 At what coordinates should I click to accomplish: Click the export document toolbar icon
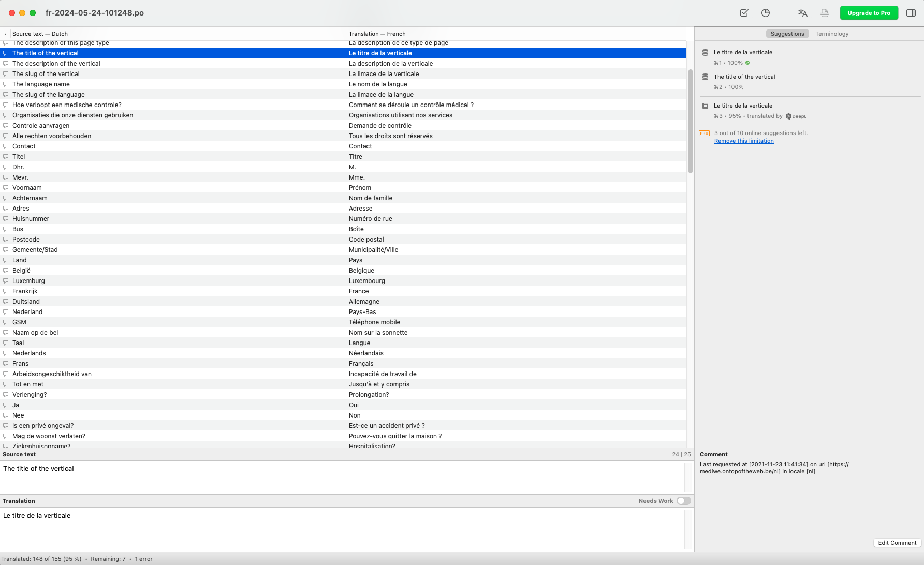(825, 13)
